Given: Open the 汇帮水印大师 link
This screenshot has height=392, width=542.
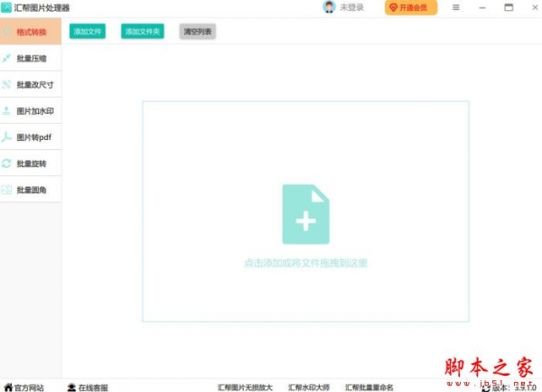Looking at the screenshot, I should pyautogui.click(x=309, y=387).
